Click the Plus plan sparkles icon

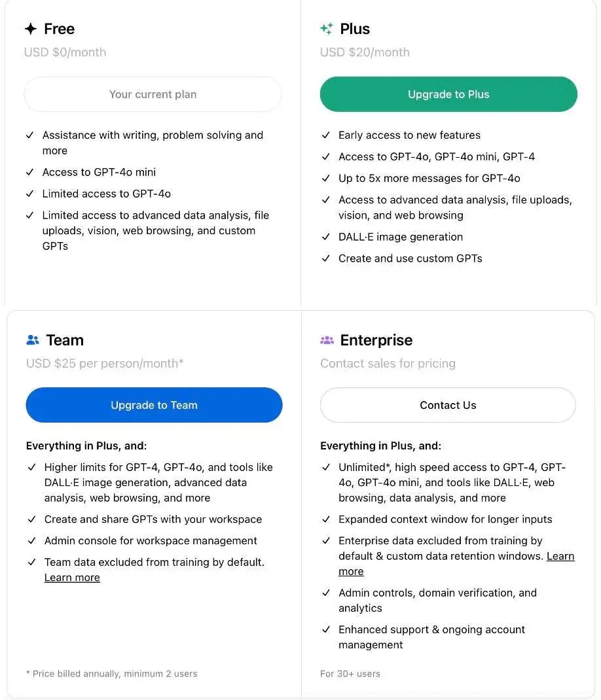(x=327, y=28)
